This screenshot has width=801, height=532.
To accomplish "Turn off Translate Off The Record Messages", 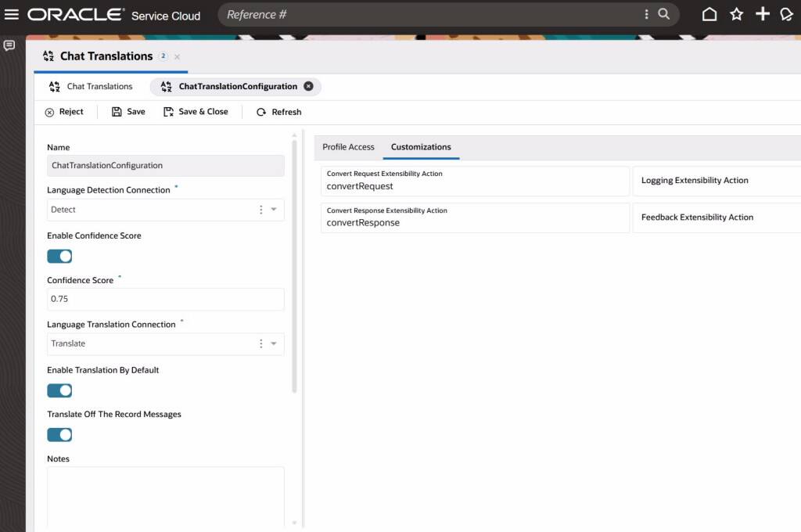I will click(59, 435).
